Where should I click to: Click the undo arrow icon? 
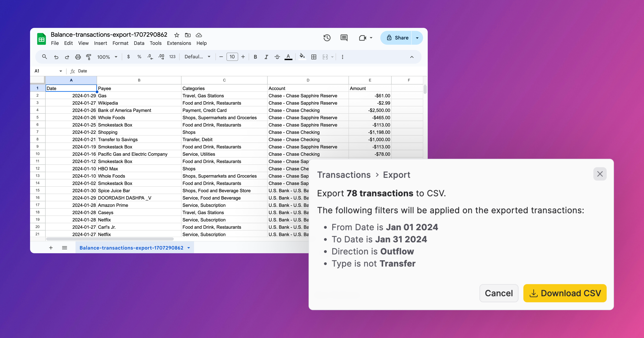[56, 57]
